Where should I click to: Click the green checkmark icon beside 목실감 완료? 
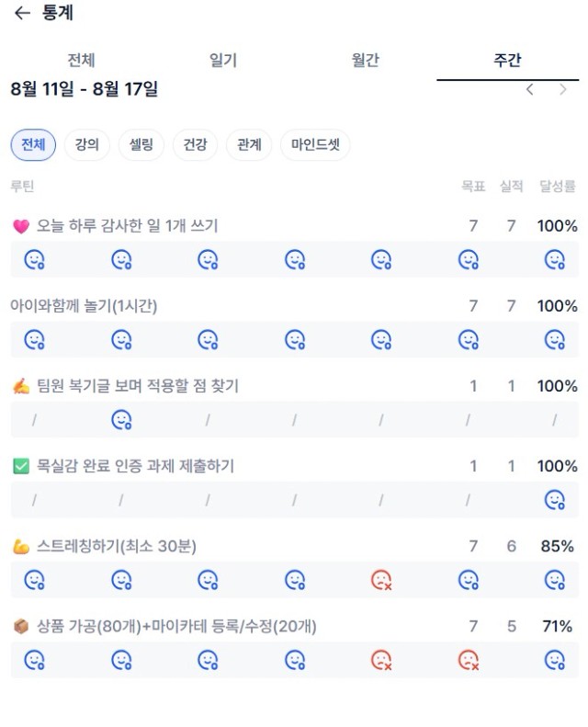(x=21, y=466)
